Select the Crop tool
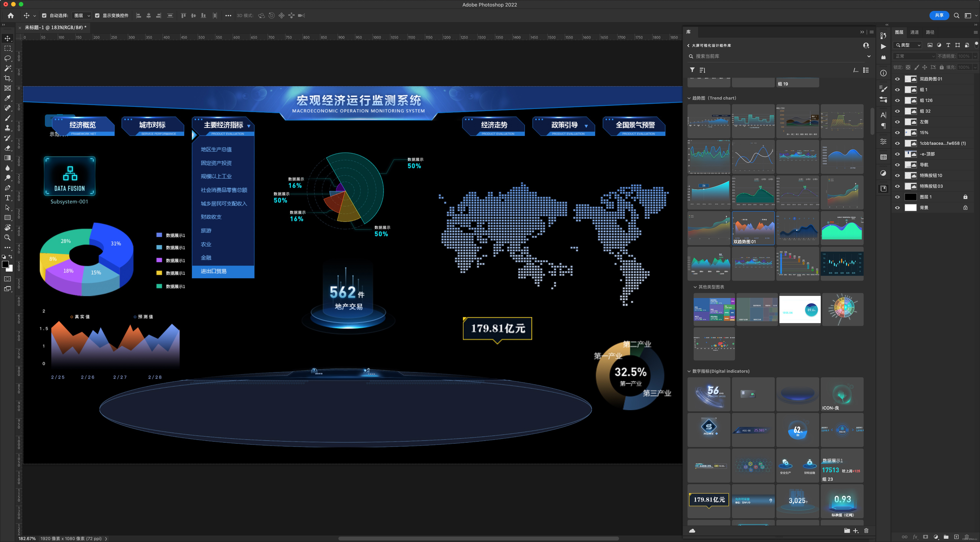980x542 pixels. click(x=8, y=78)
